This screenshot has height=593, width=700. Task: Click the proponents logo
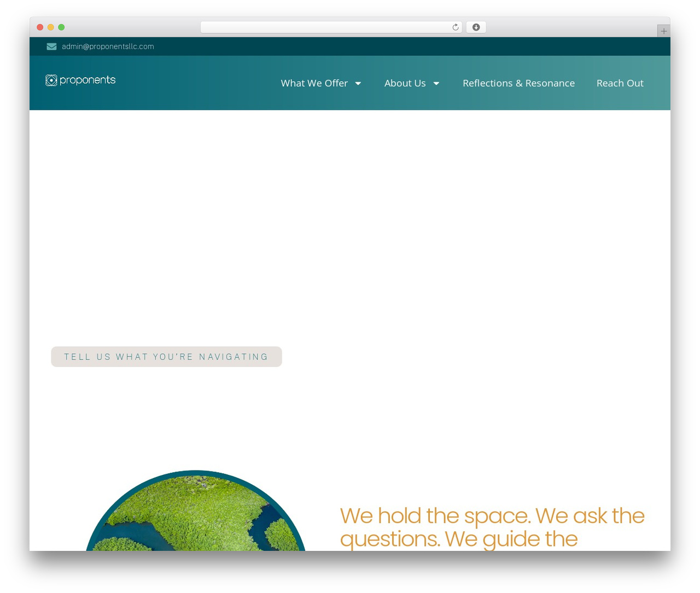[80, 80]
